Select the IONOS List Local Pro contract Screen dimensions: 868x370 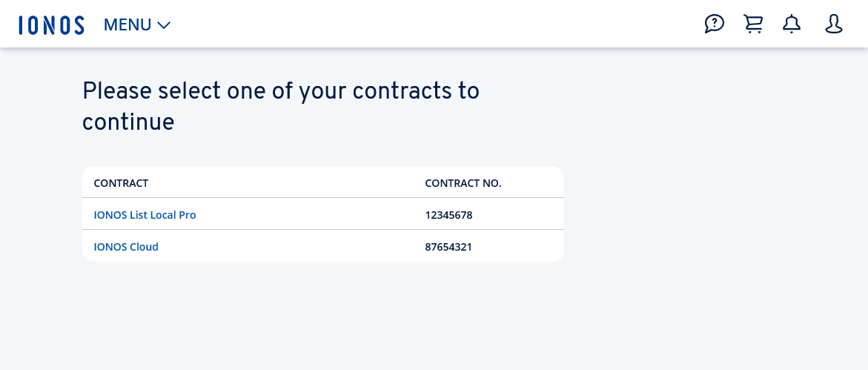pyautogui.click(x=145, y=215)
